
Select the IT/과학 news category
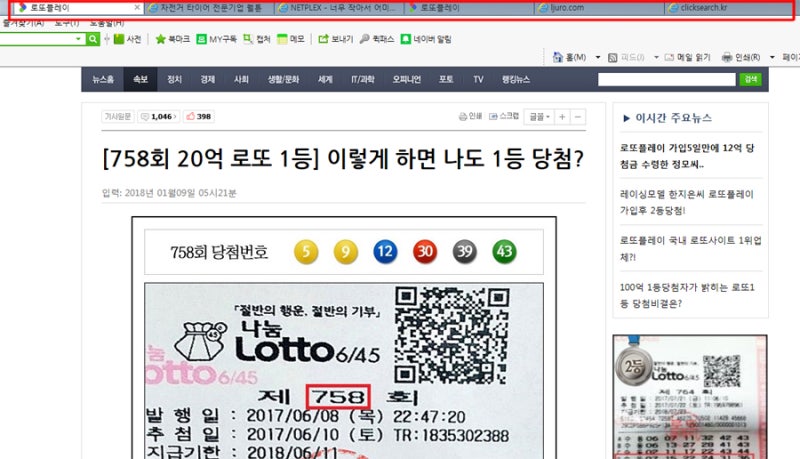point(363,80)
